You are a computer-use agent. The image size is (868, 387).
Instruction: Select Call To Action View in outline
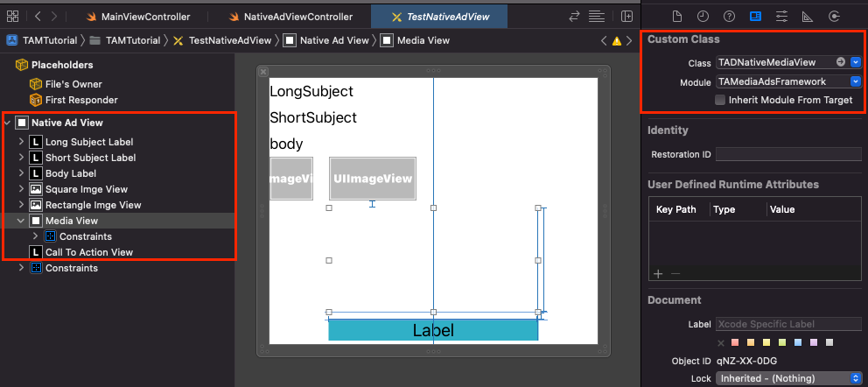[89, 252]
